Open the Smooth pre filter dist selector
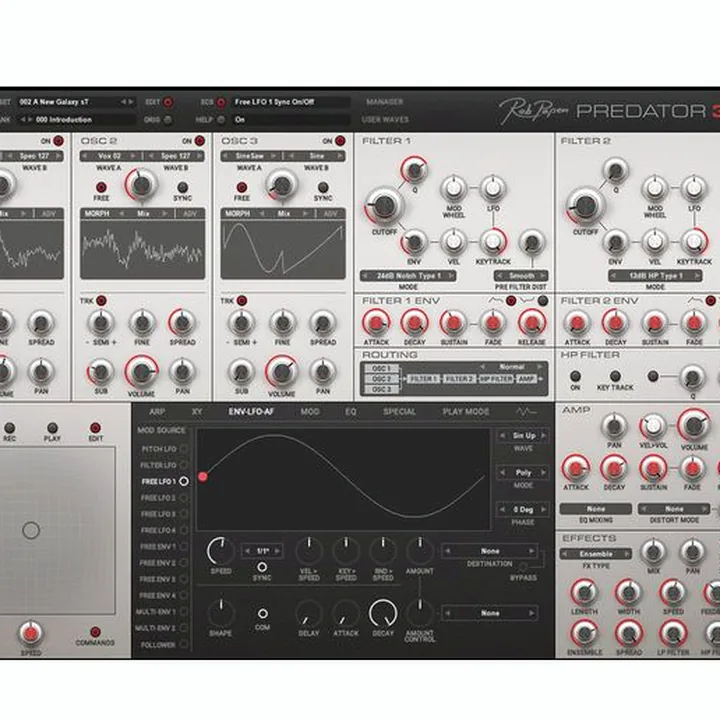Viewport: 720px width, 720px height. (x=521, y=276)
